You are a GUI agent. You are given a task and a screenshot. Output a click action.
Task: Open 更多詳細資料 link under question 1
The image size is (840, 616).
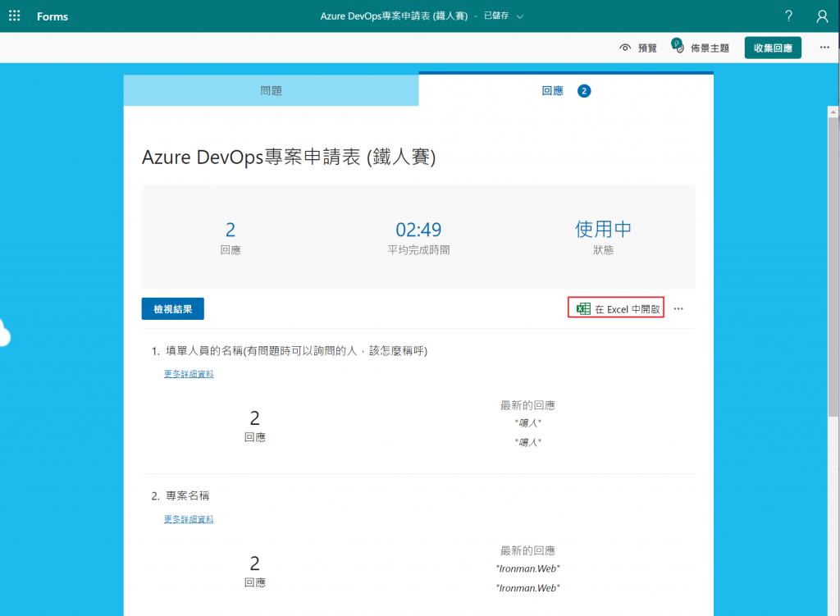[x=189, y=374]
